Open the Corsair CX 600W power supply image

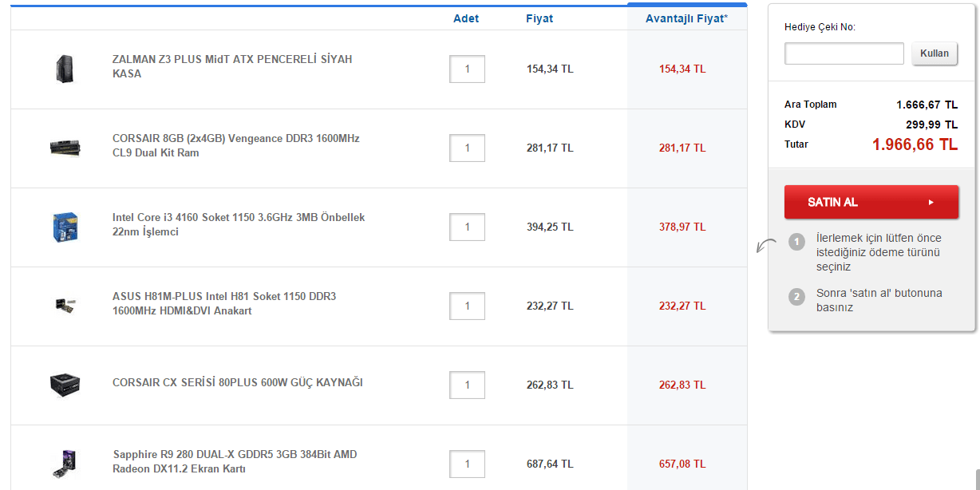tap(65, 385)
